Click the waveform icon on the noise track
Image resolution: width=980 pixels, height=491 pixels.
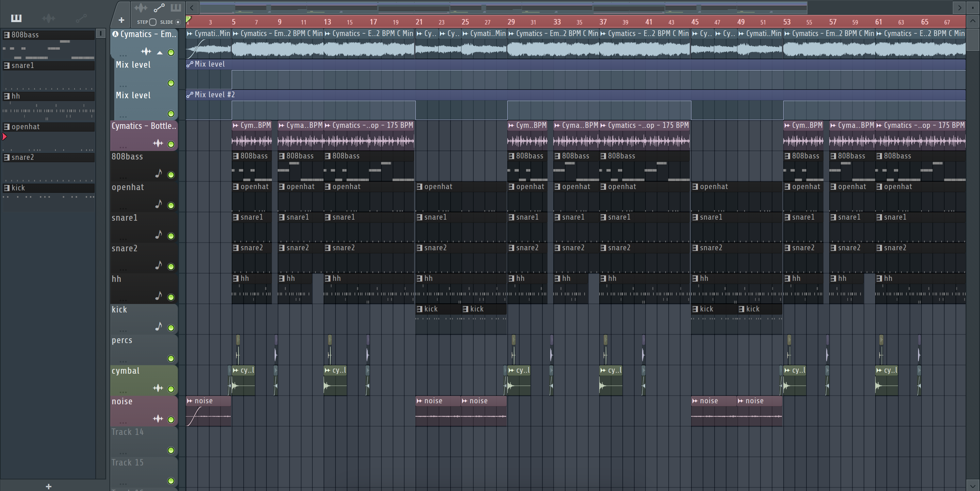(x=158, y=419)
